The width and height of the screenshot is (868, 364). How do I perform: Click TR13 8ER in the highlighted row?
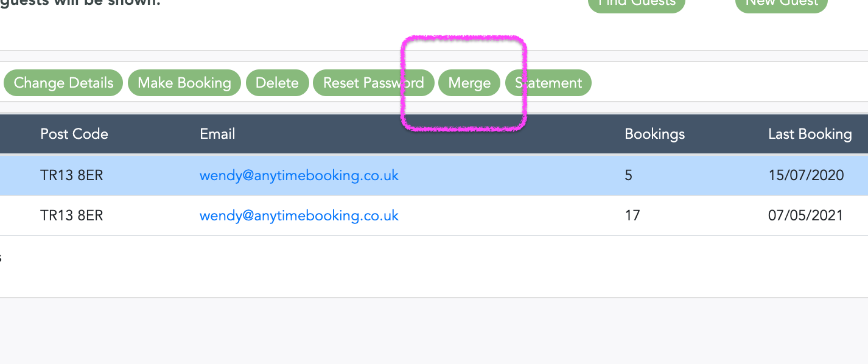point(72,175)
